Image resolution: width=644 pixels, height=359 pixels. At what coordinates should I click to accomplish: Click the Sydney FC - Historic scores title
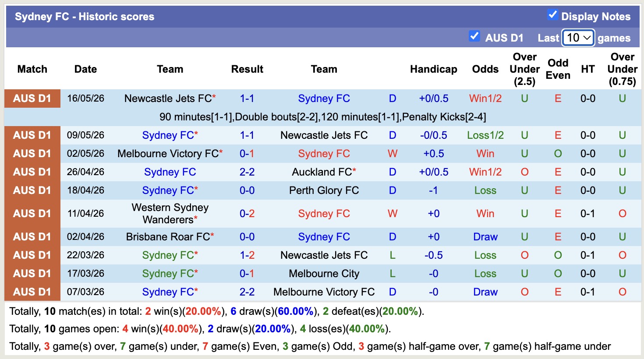85,17
